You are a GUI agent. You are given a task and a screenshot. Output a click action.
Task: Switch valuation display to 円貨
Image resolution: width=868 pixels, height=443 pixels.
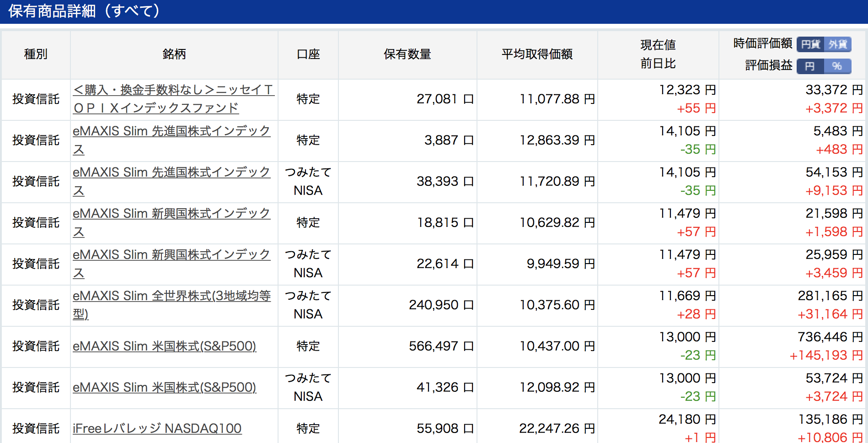(x=810, y=44)
